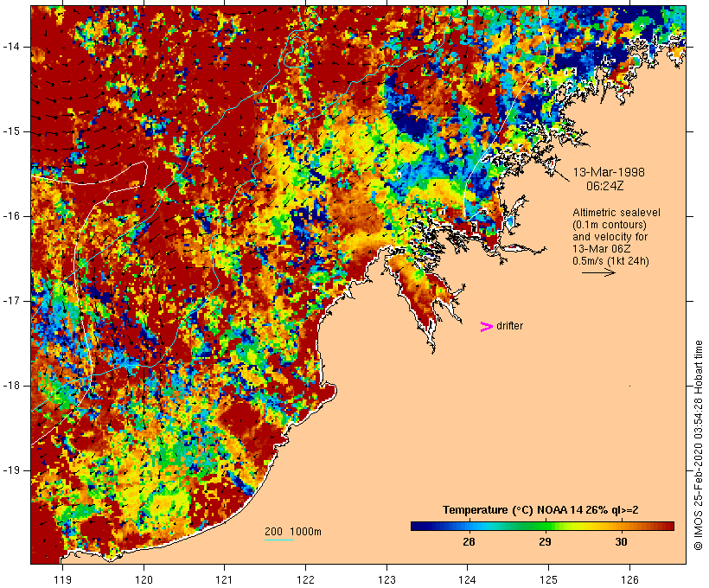The width and height of the screenshot is (709, 588).
Task: Click longitude label 126 on bottom axis
Action: coord(629,579)
